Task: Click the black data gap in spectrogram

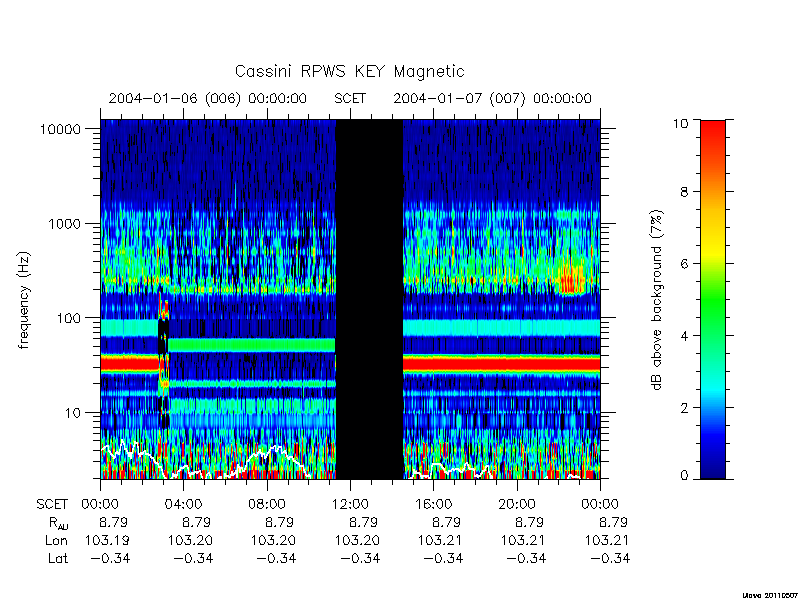Action: coord(369,299)
